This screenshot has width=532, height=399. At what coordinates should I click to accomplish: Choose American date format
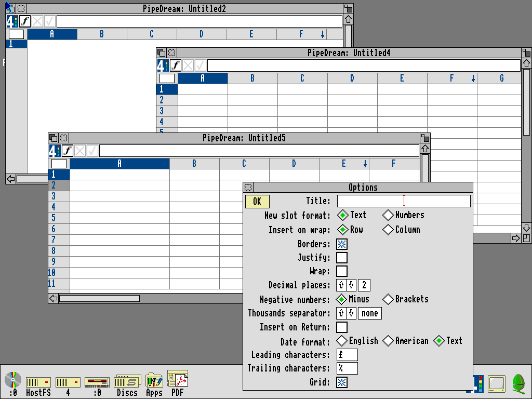[x=405, y=341]
